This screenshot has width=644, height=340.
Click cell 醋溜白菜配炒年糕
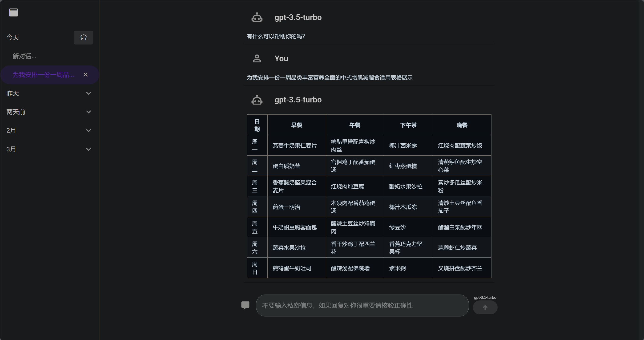[x=462, y=227]
